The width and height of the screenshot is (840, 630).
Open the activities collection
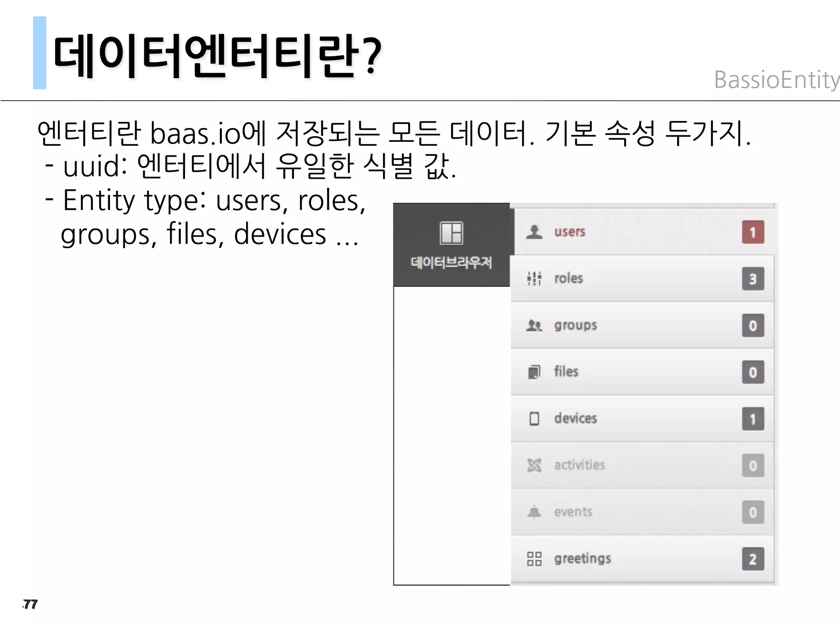pos(642,466)
